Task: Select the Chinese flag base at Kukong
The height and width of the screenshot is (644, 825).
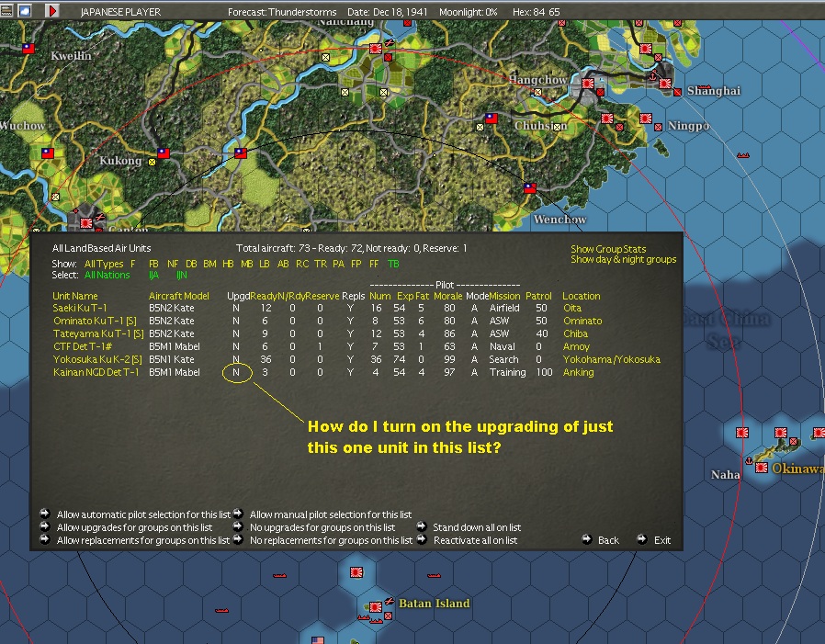Action: point(164,153)
